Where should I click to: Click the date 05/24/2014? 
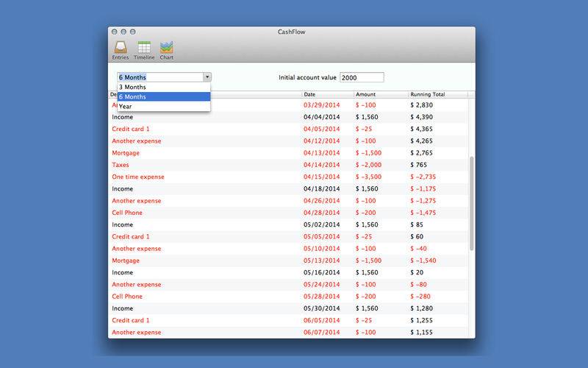click(x=321, y=285)
